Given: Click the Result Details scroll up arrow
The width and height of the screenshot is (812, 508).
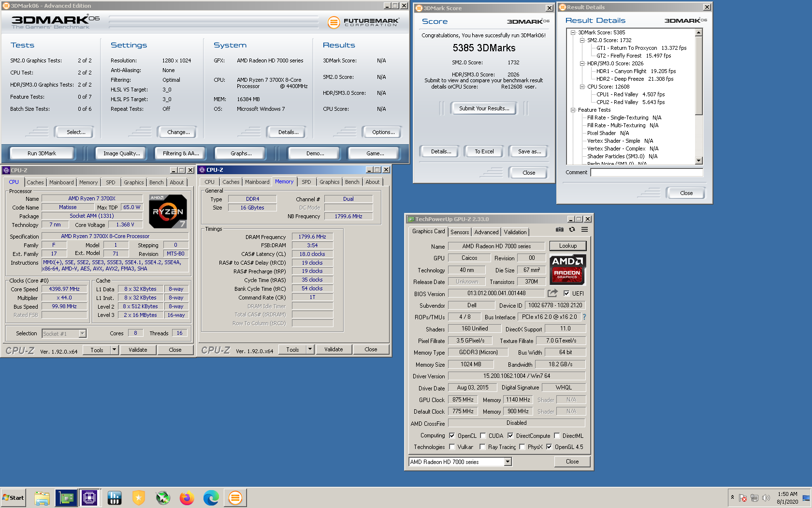Looking at the screenshot, I should click(x=698, y=32).
